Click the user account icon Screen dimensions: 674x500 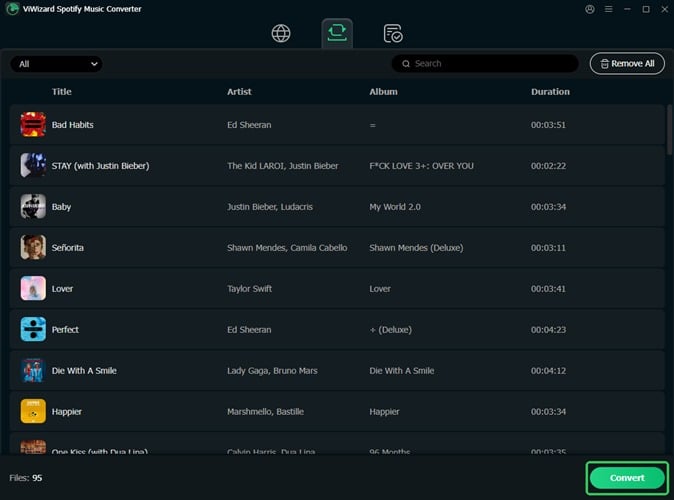(589, 9)
